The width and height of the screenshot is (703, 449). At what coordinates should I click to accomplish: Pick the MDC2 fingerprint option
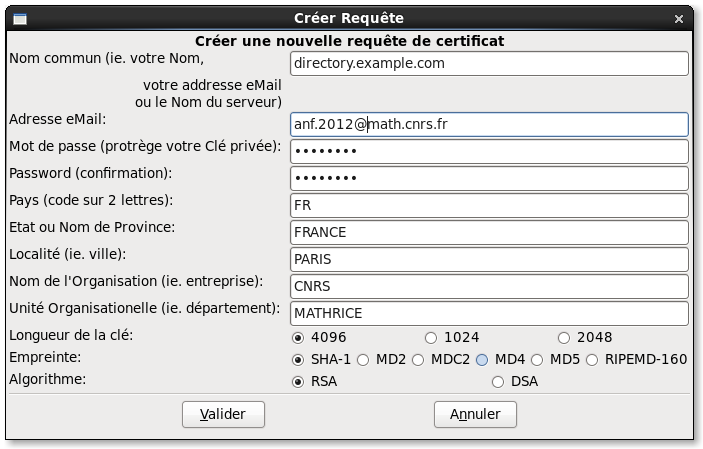418,360
